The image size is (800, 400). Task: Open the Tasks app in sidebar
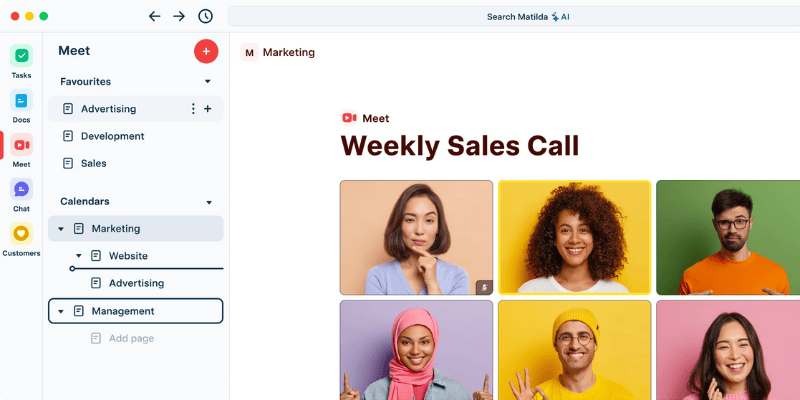(21, 56)
